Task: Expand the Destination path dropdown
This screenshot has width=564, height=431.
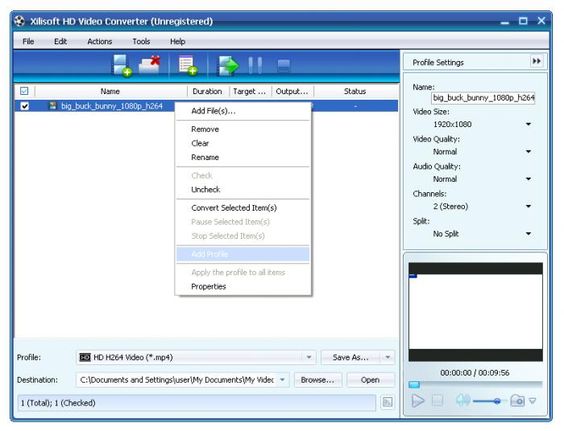Action: [x=282, y=380]
